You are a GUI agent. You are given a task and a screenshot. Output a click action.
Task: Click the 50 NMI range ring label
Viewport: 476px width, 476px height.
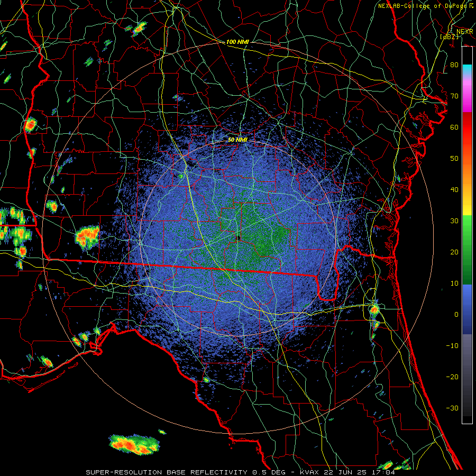(237, 140)
